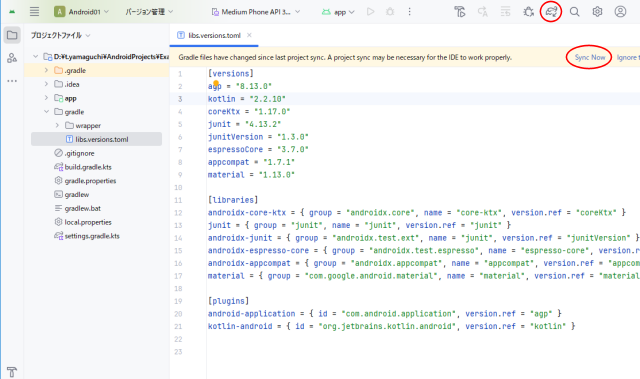Image resolution: width=640 pixels, height=379 pixels.
Task: Open the Build Variants hammer icon at bottom-left
Action: point(12,372)
